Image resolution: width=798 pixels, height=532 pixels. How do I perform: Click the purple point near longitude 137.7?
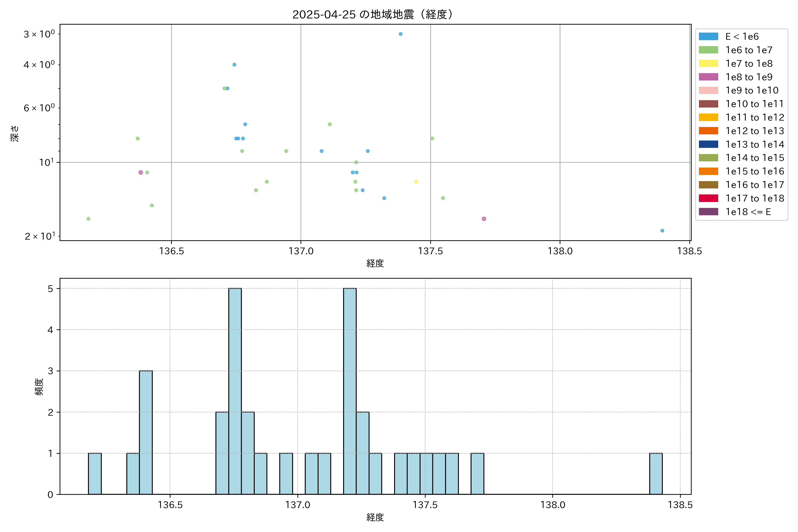click(484, 219)
